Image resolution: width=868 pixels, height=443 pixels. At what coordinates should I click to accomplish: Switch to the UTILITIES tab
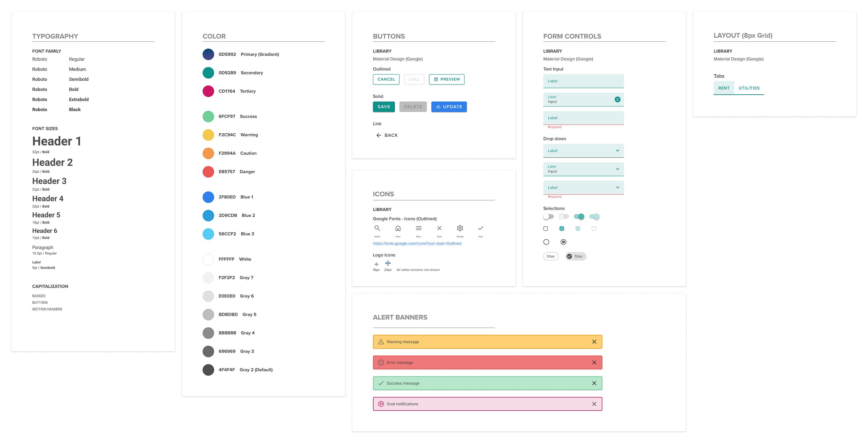pos(749,88)
